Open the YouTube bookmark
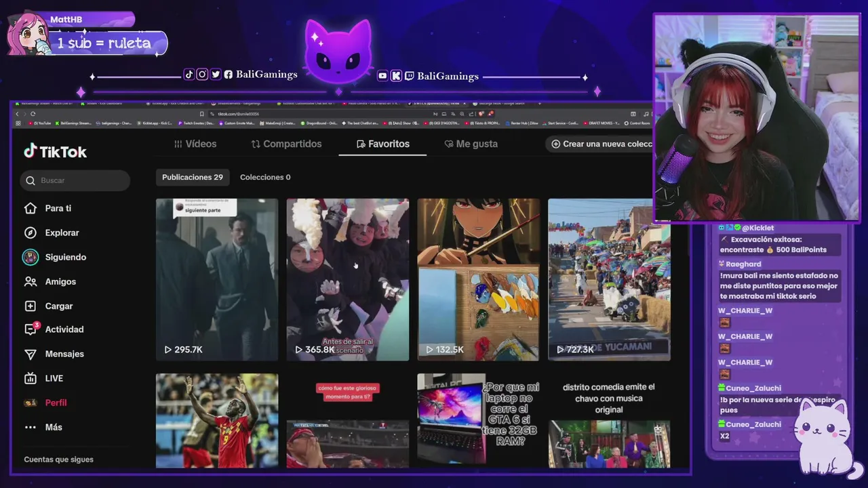 tap(41, 123)
